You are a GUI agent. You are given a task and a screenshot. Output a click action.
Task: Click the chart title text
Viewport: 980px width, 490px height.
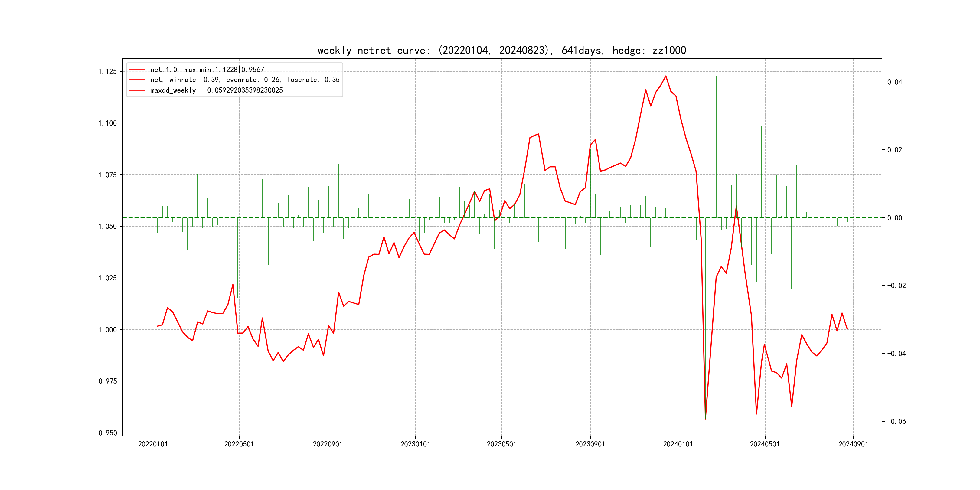pos(501,51)
